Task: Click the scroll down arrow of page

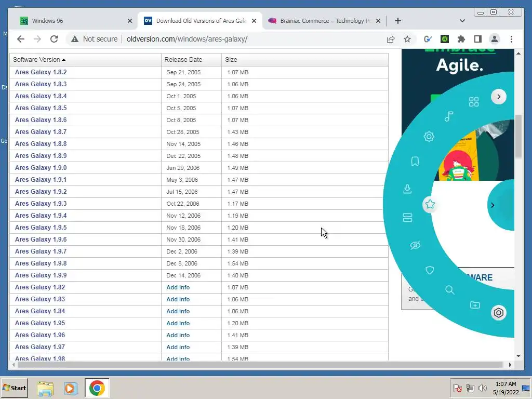Action: pos(518,356)
